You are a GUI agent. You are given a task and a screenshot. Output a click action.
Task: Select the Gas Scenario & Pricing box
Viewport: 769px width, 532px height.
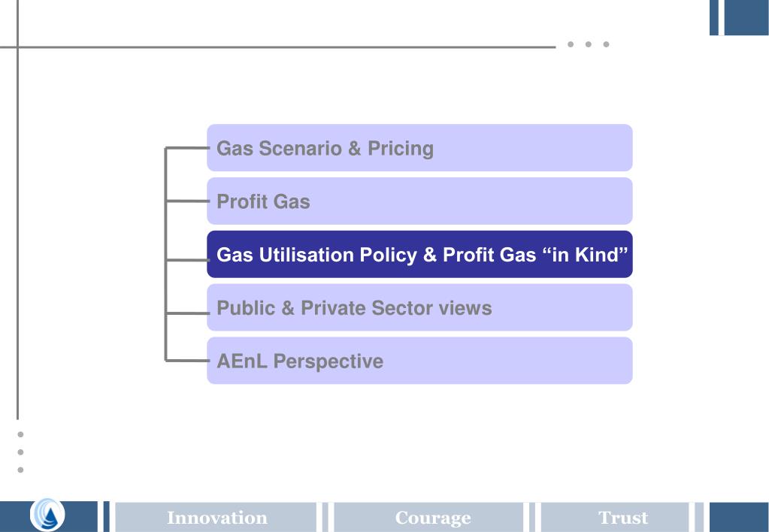(419, 147)
